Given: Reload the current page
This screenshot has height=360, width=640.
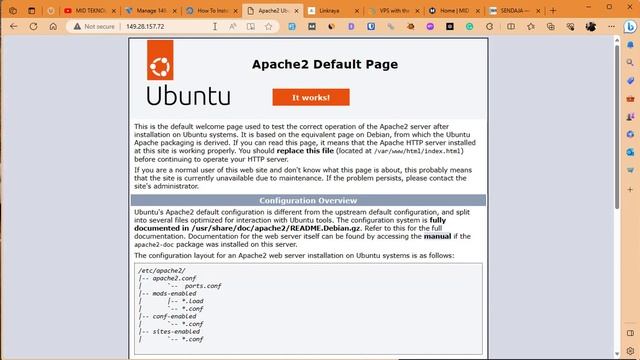Looking at the screenshot, I should 33,27.
